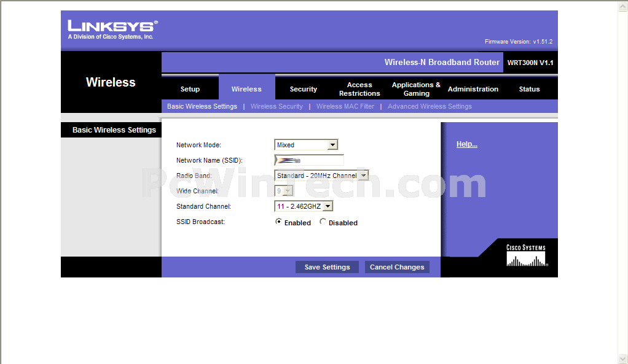Screen dimensions: 628x364
Task: Open Basic Wireless Settings sub-tab
Action: [x=202, y=106]
